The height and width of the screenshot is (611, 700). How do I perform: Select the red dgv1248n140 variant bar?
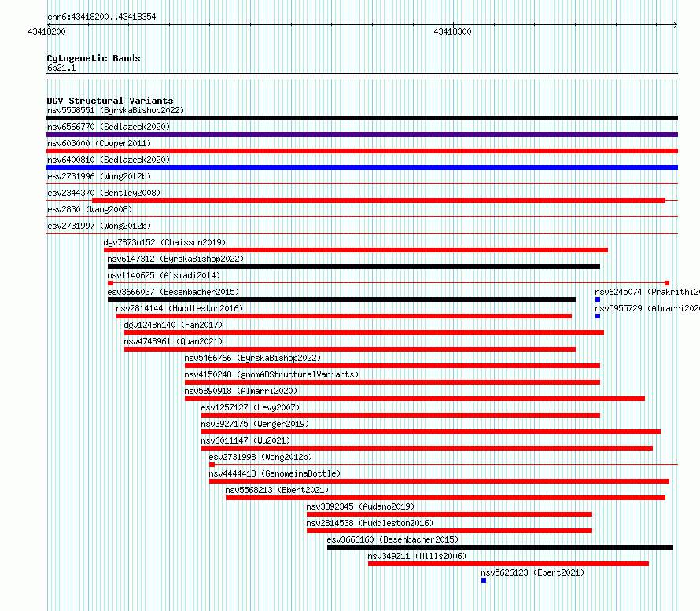tap(364, 333)
